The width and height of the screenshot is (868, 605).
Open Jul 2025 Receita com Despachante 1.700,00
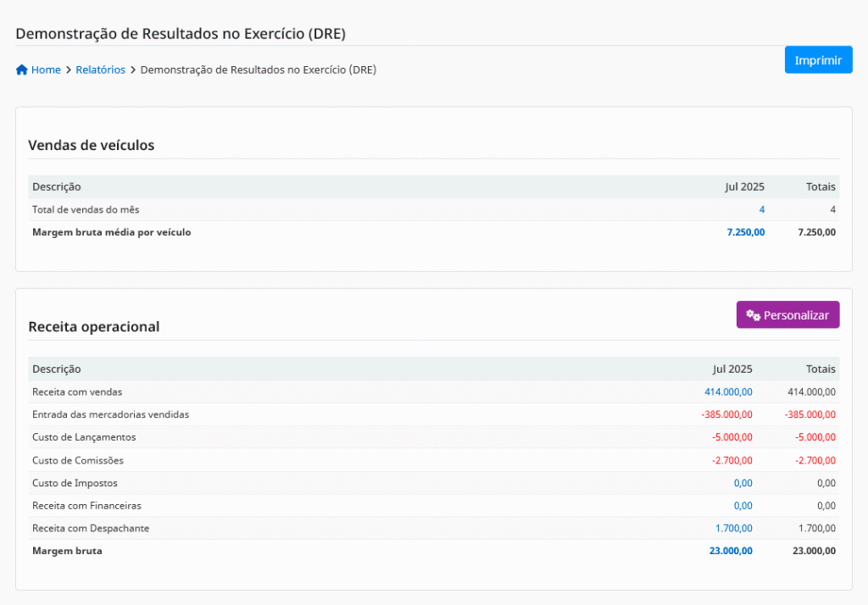733,529
